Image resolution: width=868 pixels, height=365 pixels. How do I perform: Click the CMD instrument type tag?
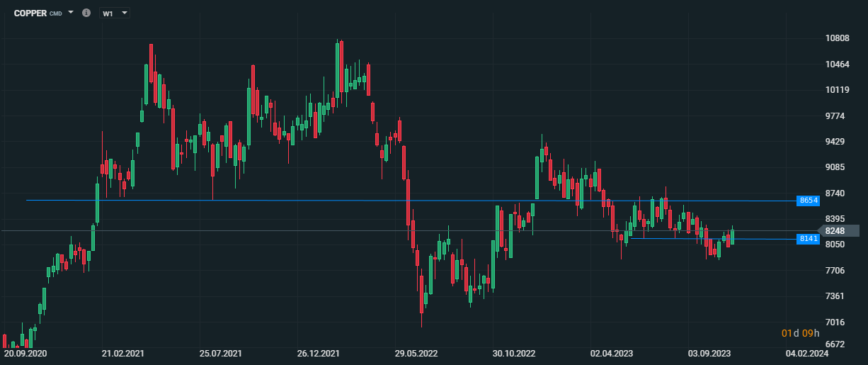[x=56, y=14]
